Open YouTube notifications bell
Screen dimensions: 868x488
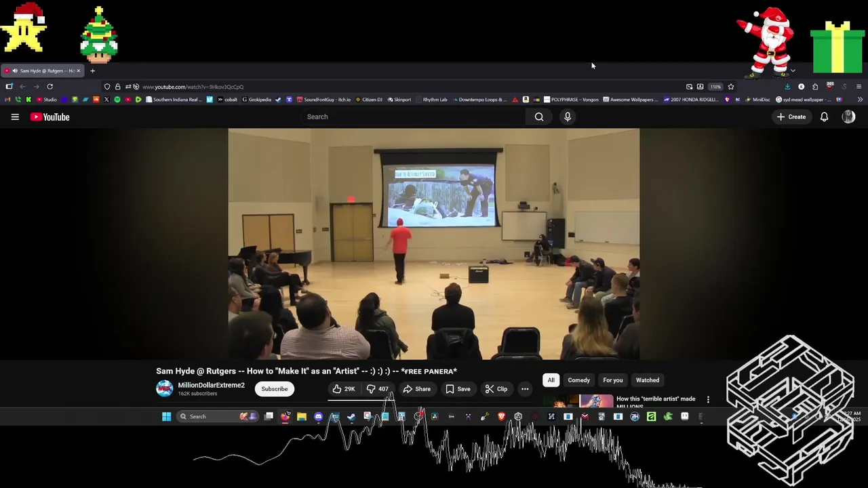(824, 117)
